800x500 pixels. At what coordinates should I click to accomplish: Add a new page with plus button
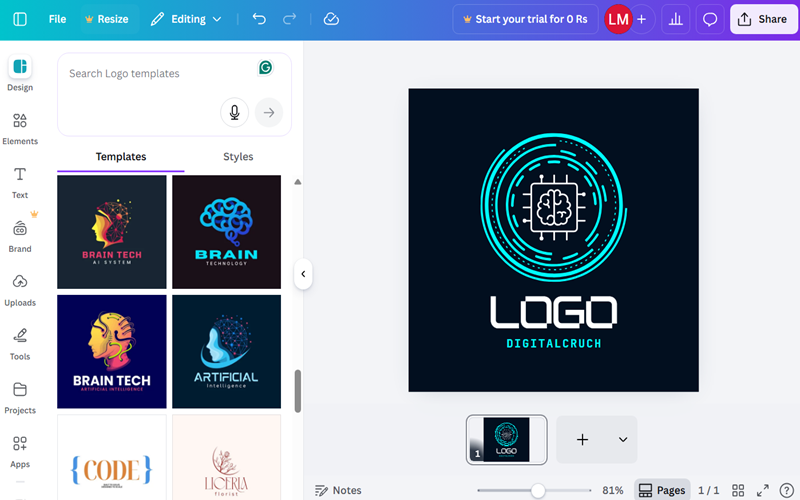pyautogui.click(x=582, y=439)
